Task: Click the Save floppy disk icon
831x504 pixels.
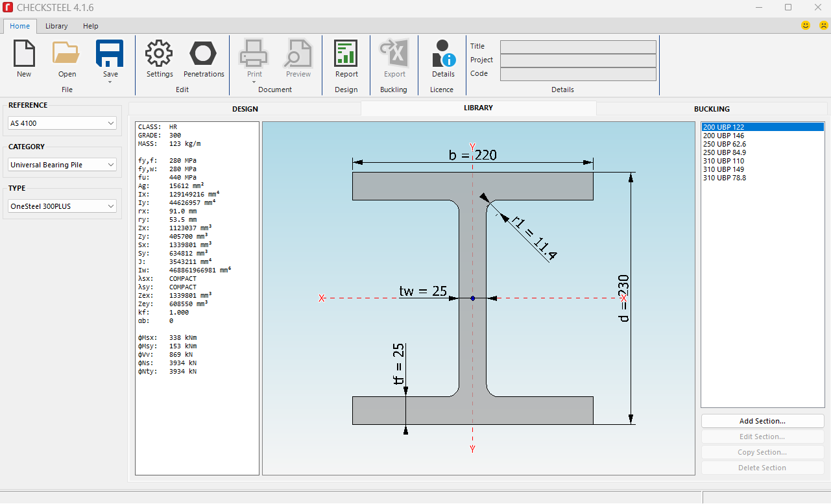Action: (110, 54)
